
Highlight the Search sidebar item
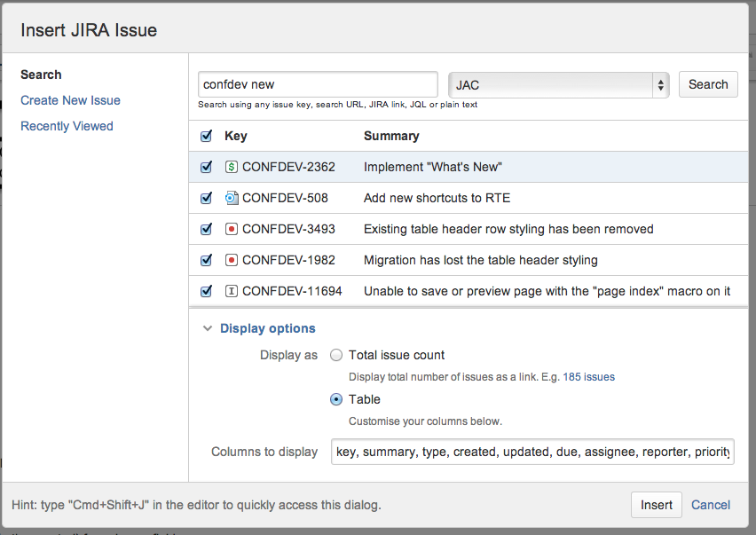pos(41,75)
